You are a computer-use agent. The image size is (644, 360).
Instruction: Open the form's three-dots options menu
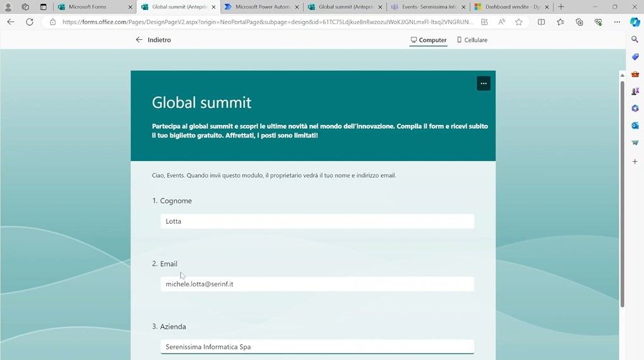point(483,84)
